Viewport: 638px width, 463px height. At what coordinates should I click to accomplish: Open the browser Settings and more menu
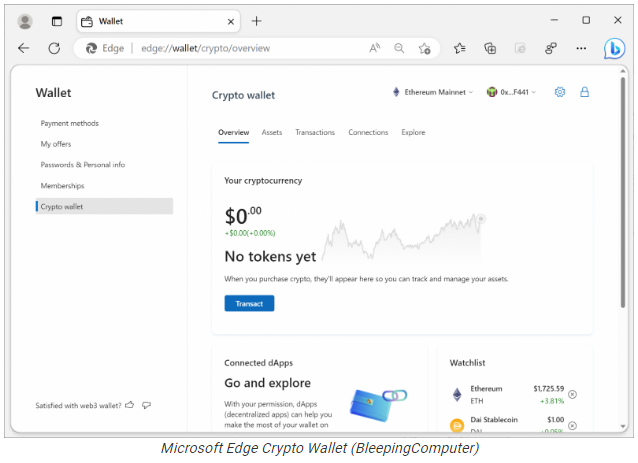(x=581, y=48)
